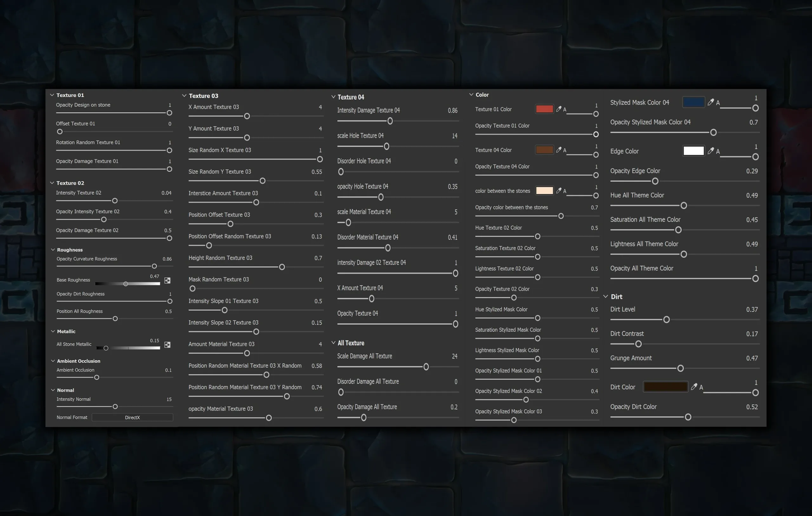Select the eyedropper for Stylized Mask Color 04
The width and height of the screenshot is (812, 516).
pyautogui.click(x=710, y=102)
